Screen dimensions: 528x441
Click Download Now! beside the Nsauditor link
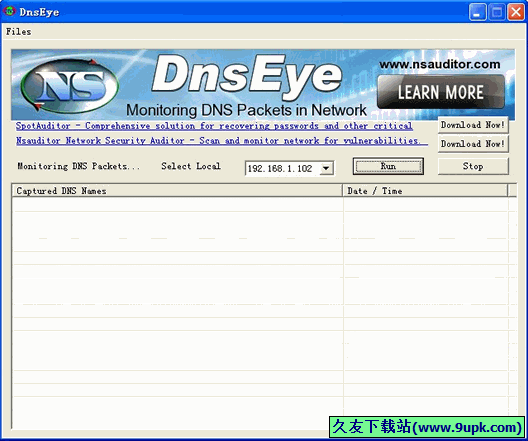473,144
